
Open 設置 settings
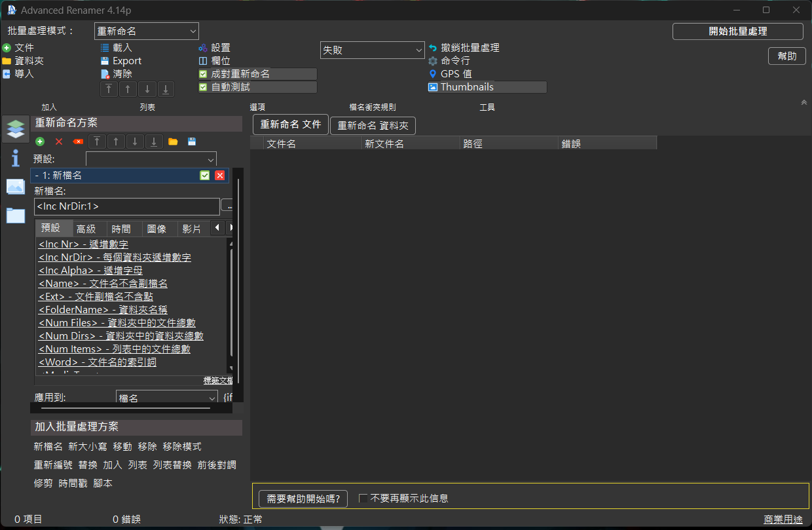coord(214,48)
